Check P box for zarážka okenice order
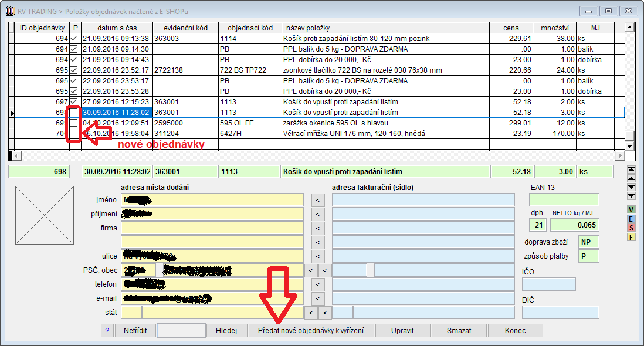The image size is (644, 346). [74, 123]
